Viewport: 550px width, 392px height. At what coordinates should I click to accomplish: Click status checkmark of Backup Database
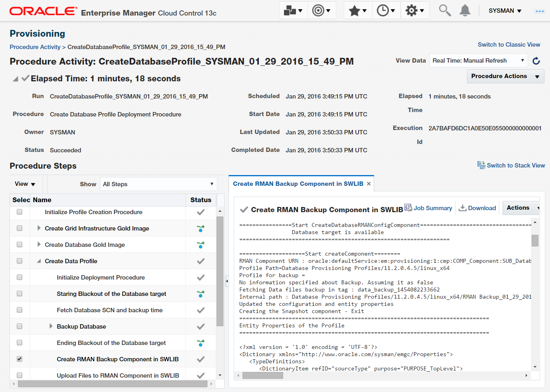tap(201, 327)
